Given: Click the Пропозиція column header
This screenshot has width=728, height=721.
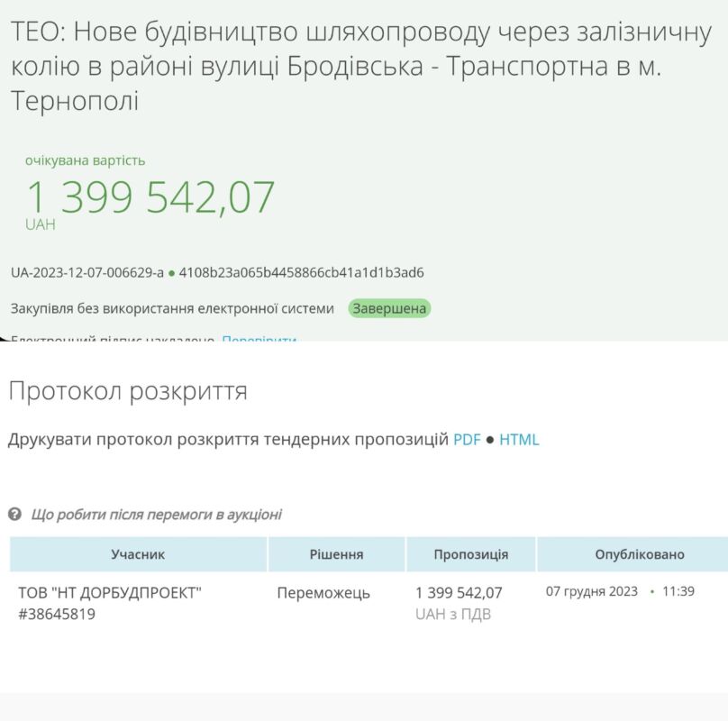Looking at the screenshot, I should tap(471, 554).
